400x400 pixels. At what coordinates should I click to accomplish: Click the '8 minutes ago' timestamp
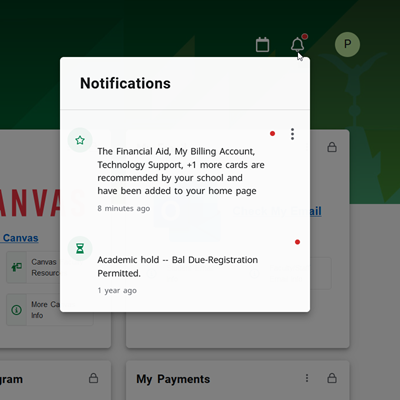click(124, 208)
